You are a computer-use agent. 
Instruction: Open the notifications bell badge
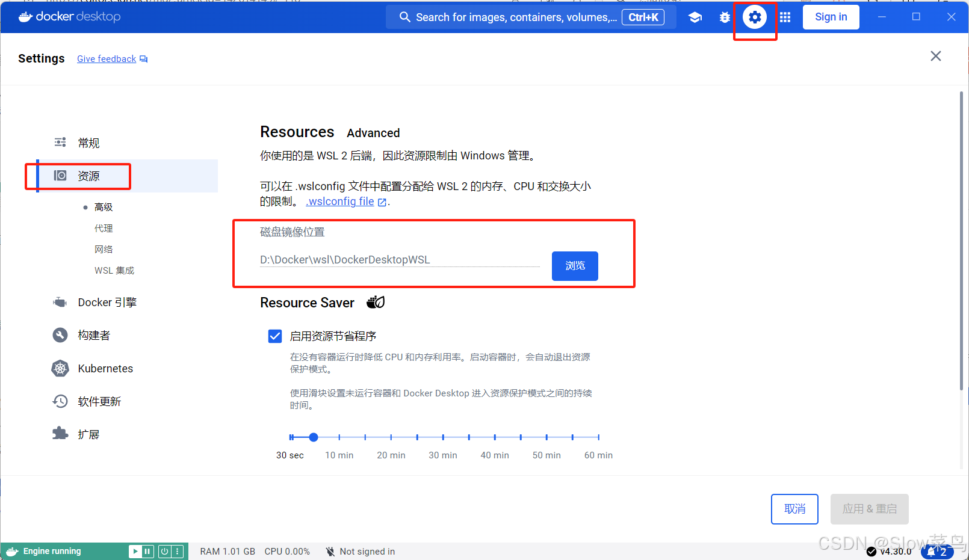[x=937, y=552]
